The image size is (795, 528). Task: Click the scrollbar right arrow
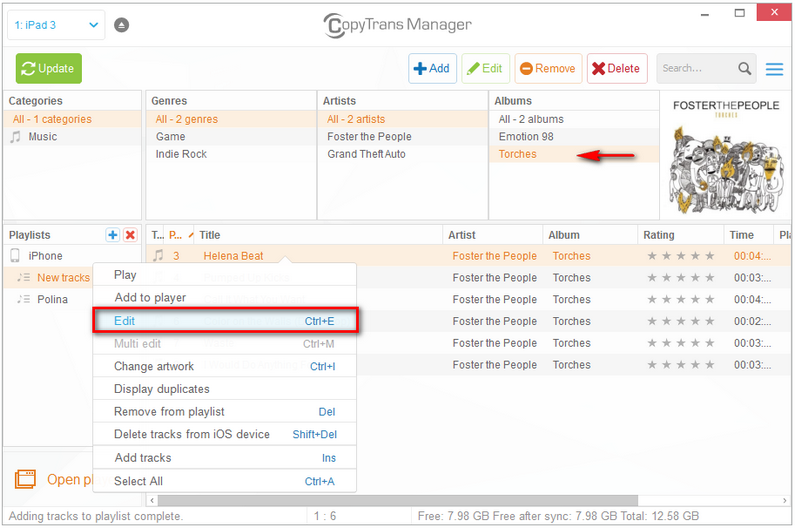784,501
